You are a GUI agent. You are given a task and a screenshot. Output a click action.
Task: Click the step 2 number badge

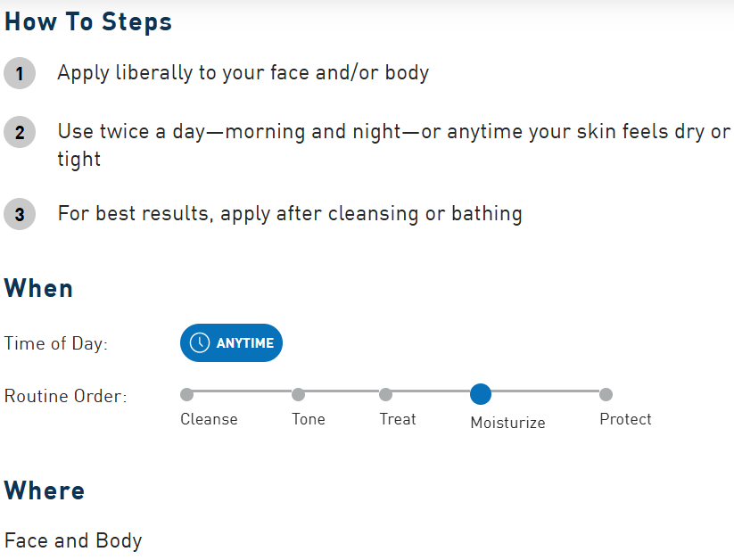tap(20, 133)
